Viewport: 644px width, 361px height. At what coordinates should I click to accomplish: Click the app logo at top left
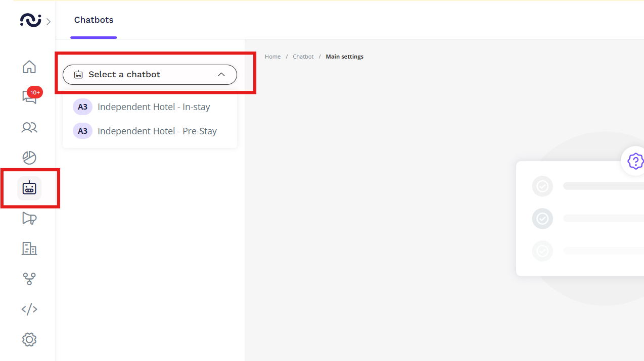30,20
